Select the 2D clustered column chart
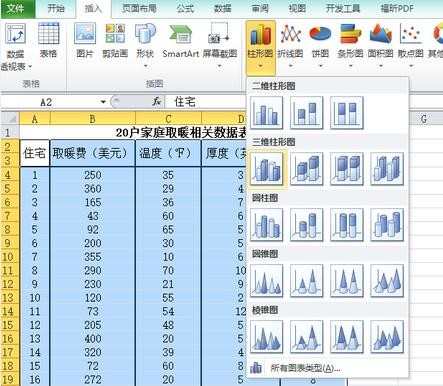Screen dimensions: 443x386 click(x=266, y=113)
